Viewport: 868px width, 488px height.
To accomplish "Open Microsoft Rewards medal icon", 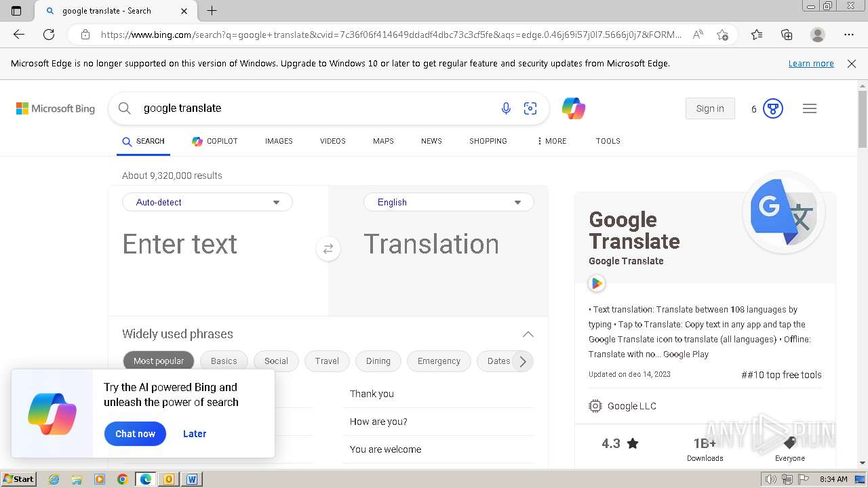I will 773,108.
